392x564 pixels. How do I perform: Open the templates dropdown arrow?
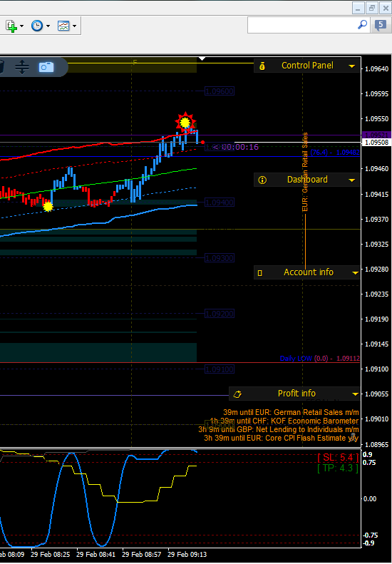click(x=74, y=26)
